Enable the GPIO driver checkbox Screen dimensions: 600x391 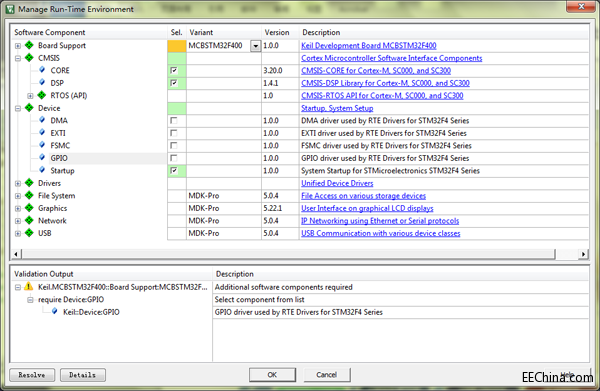[174, 158]
